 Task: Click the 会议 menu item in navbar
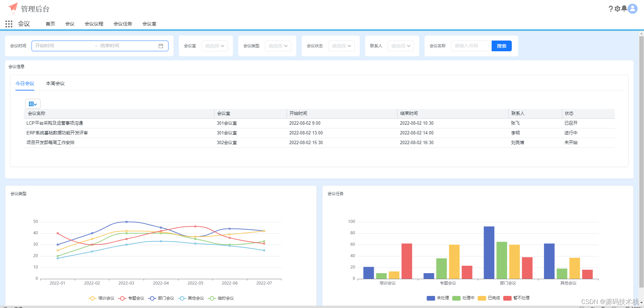[x=70, y=24]
